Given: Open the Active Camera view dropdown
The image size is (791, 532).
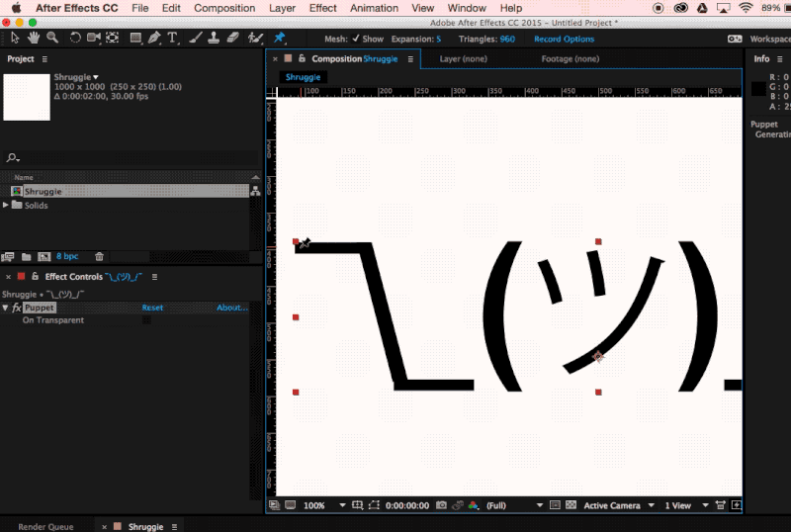Looking at the screenshot, I should (619, 505).
